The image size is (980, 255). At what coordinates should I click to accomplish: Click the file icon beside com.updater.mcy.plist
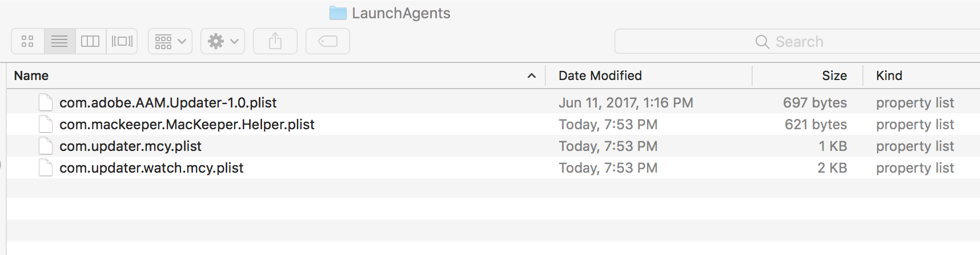[x=46, y=146]
